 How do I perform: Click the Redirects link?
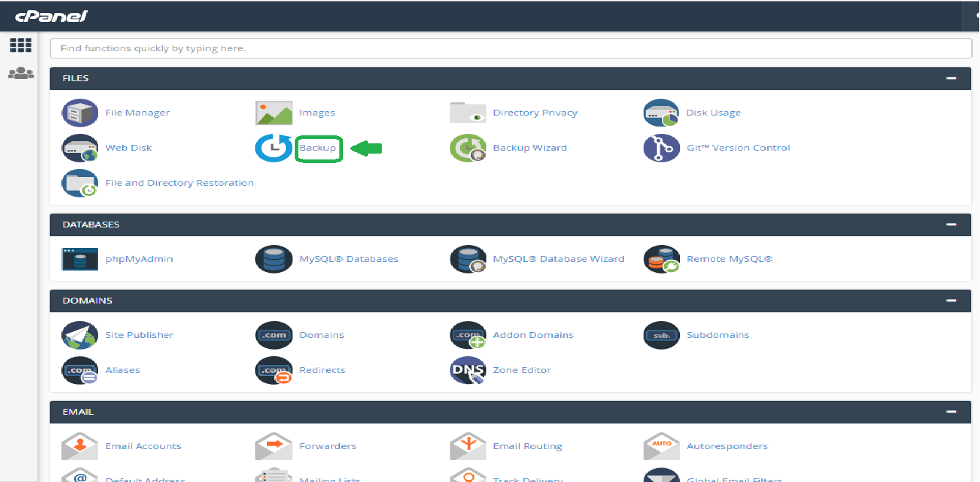pos(322,370)
